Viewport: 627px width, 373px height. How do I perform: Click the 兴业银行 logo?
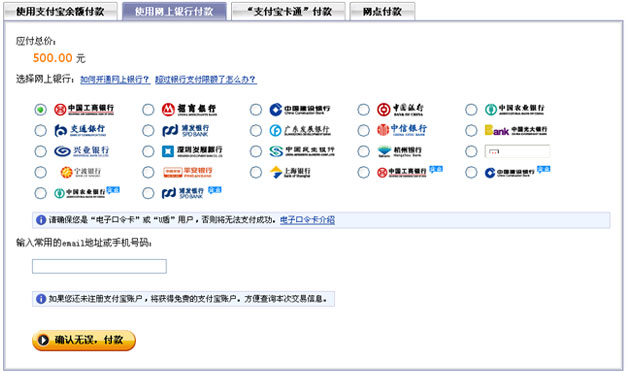pos(82,151)
